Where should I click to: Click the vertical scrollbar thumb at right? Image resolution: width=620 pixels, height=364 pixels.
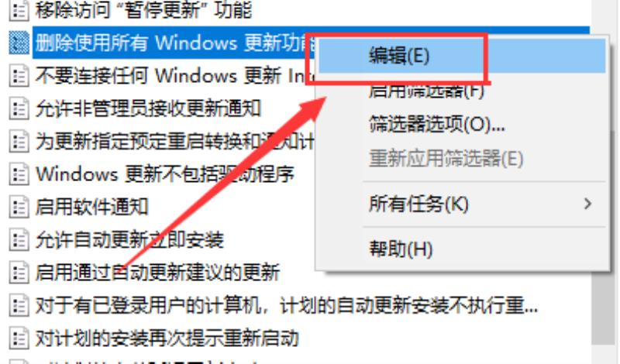pyautogui.click(x=605, y=237)
